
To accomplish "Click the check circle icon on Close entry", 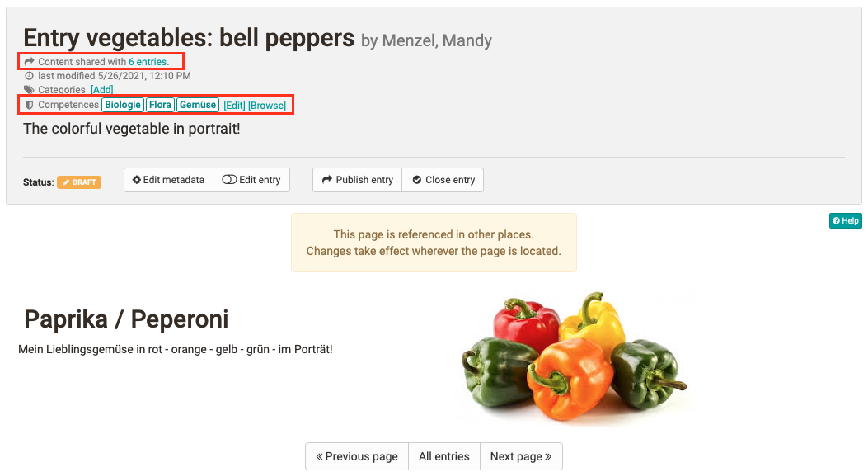I will [417, 180].
